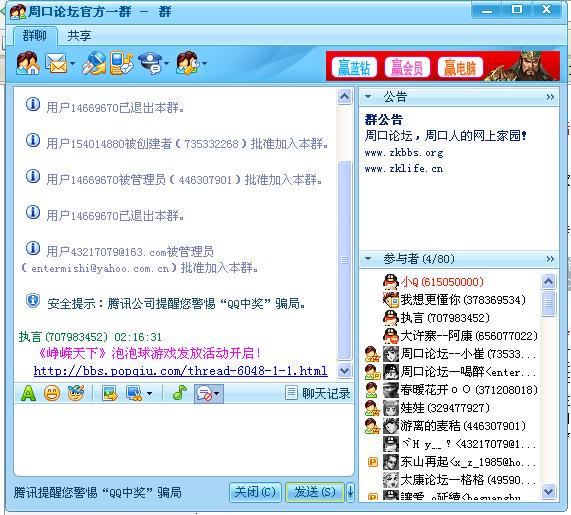Open the message blocking dropdown arrow
This screenshot has height=515, width=571.
click(x=217, y=394)
